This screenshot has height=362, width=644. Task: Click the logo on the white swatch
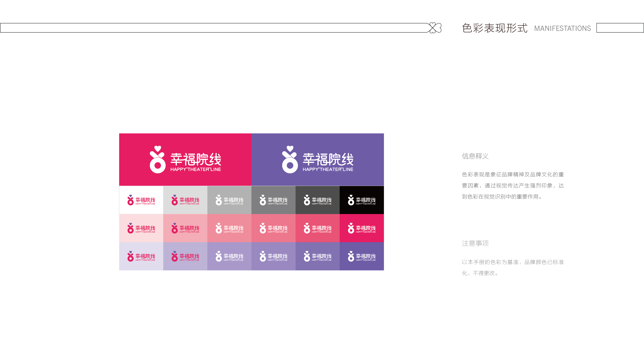tap(141, 200)
